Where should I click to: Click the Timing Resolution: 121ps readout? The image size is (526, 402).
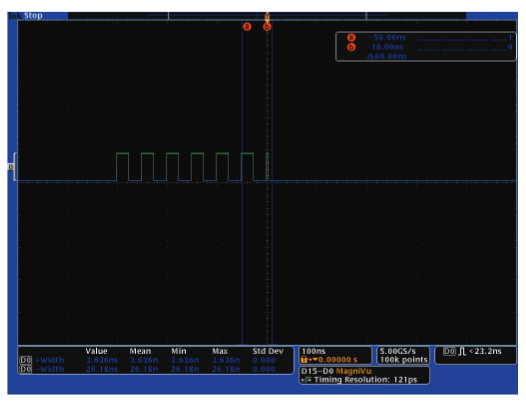click(x=365, y=380)
